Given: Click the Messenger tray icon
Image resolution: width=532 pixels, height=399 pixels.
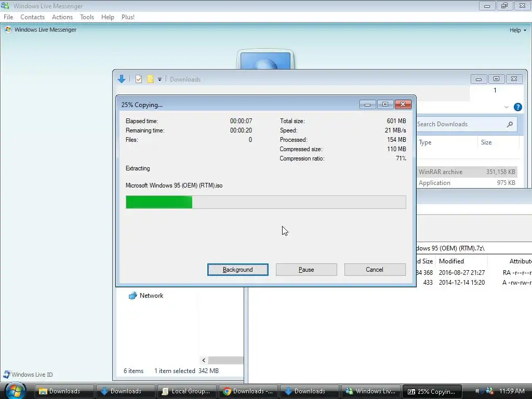Looking at the screenshot, I should click(x=489, y=391).
